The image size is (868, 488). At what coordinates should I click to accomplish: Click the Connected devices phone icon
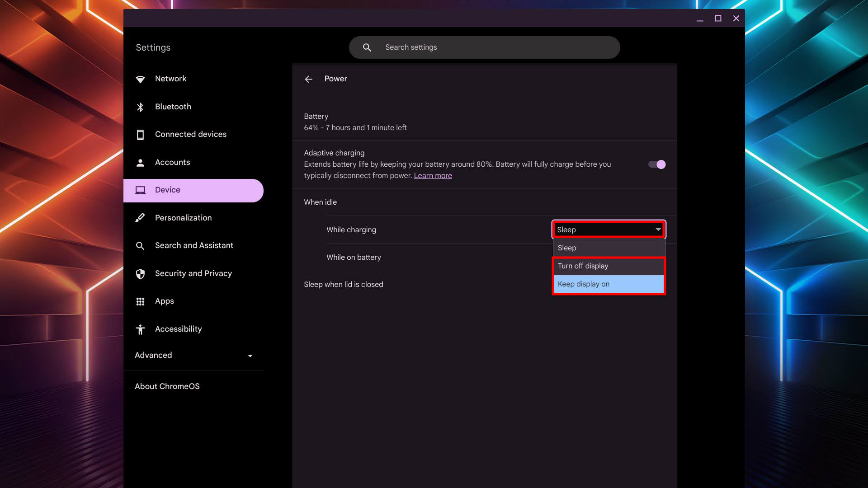(x=140, y=135)
